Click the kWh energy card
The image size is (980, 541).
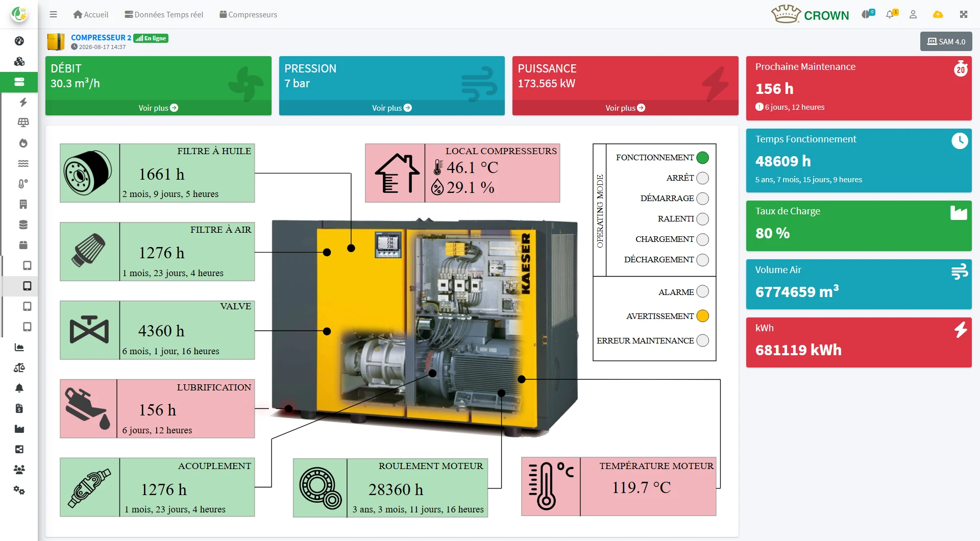coord(859,342)
